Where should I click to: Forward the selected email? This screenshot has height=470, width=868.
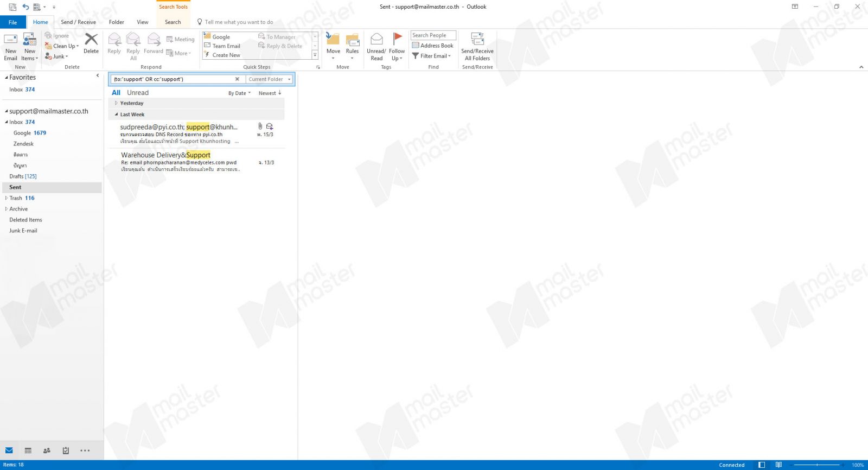154,43
